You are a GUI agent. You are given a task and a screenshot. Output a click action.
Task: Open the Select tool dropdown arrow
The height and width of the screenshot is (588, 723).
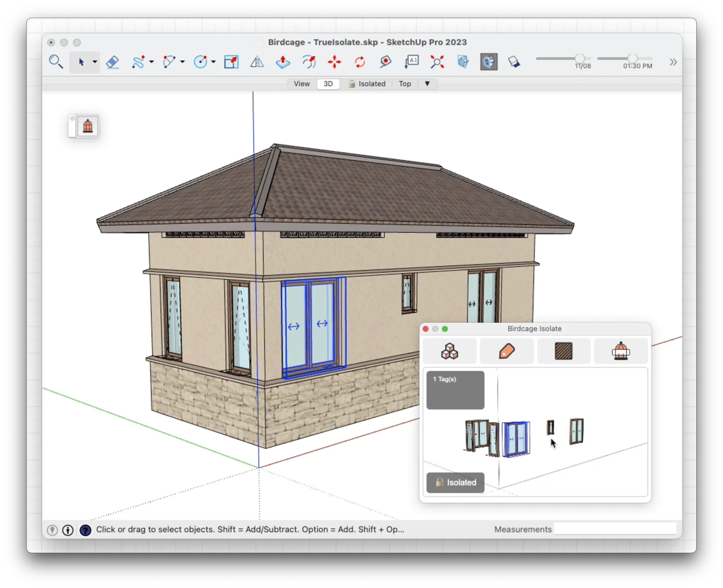[x=95, y=62]
